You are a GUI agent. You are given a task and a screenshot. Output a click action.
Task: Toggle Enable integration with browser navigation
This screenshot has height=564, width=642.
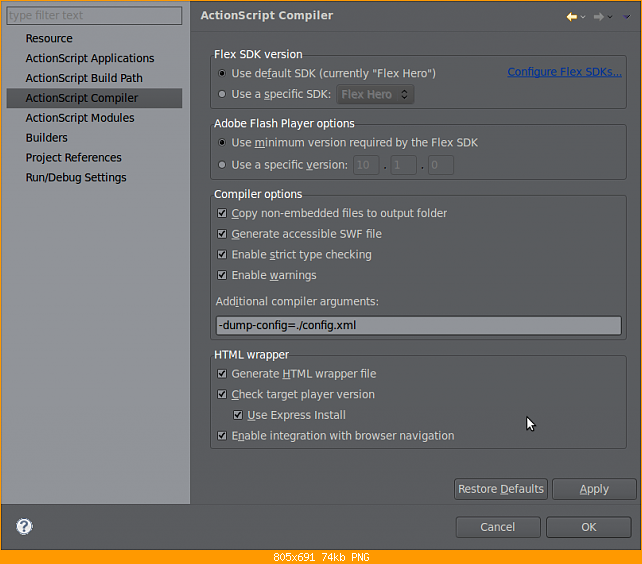[222, 435]
